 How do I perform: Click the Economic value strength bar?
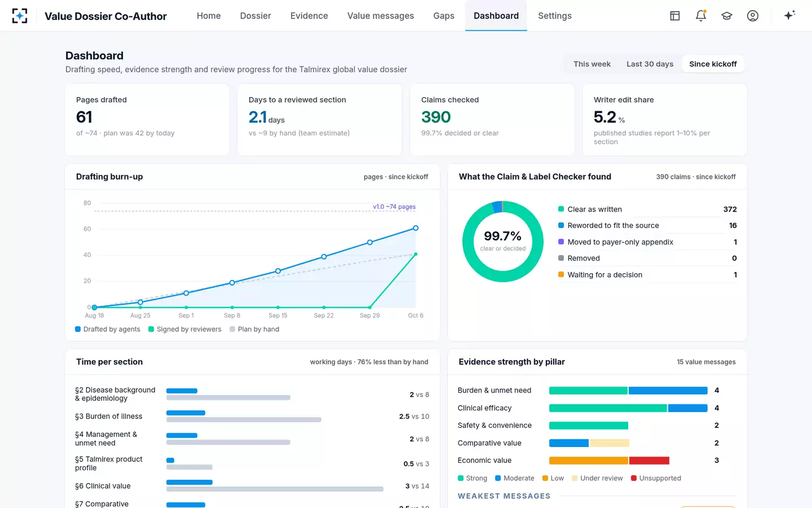(x=609, y=461)
